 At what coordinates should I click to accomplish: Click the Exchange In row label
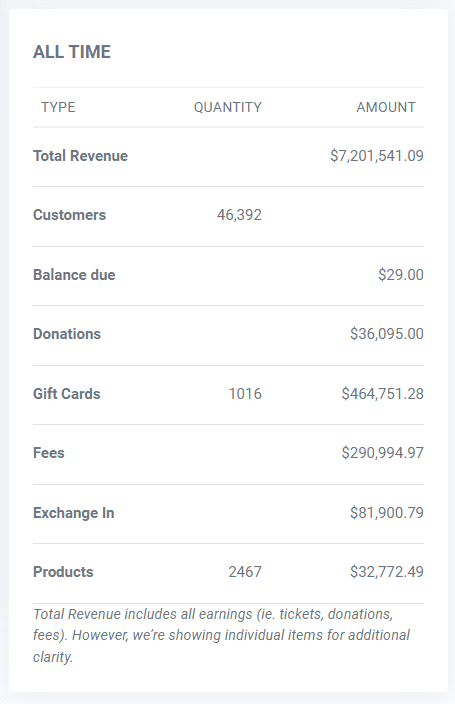coord(74,513)
